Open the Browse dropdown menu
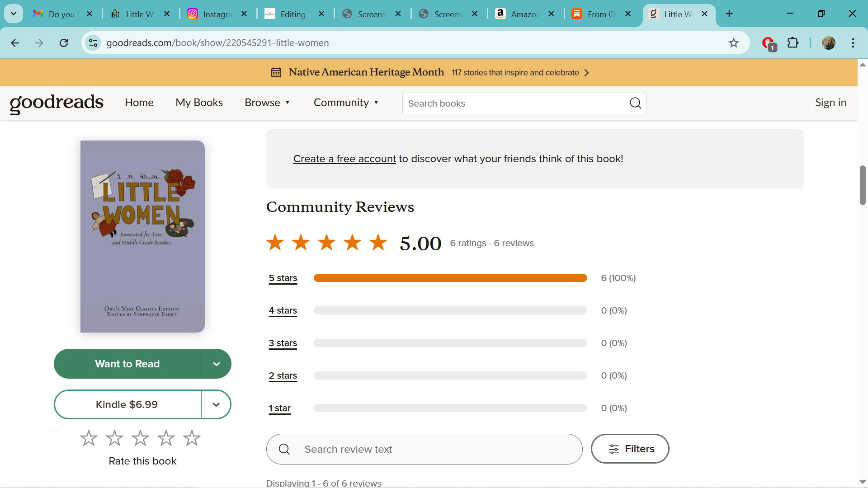 pos(267,103)
